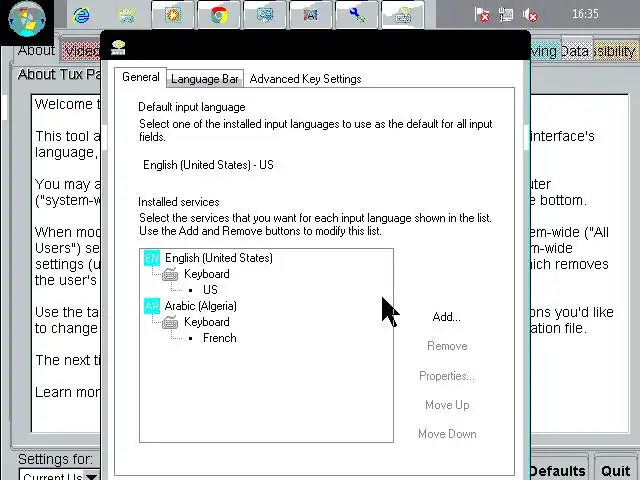Click the Move Up button

pyautogui.click(x=447, y=405)
